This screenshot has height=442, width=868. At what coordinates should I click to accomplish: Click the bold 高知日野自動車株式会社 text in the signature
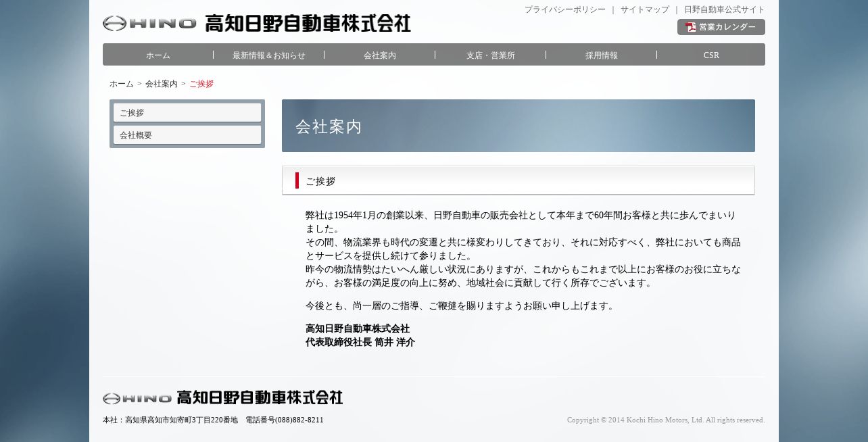pos(358,329)
